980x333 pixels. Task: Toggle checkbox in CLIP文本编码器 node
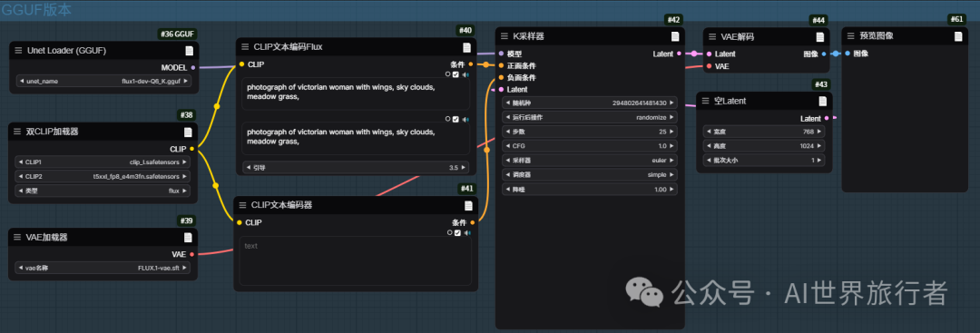(457, 233)
